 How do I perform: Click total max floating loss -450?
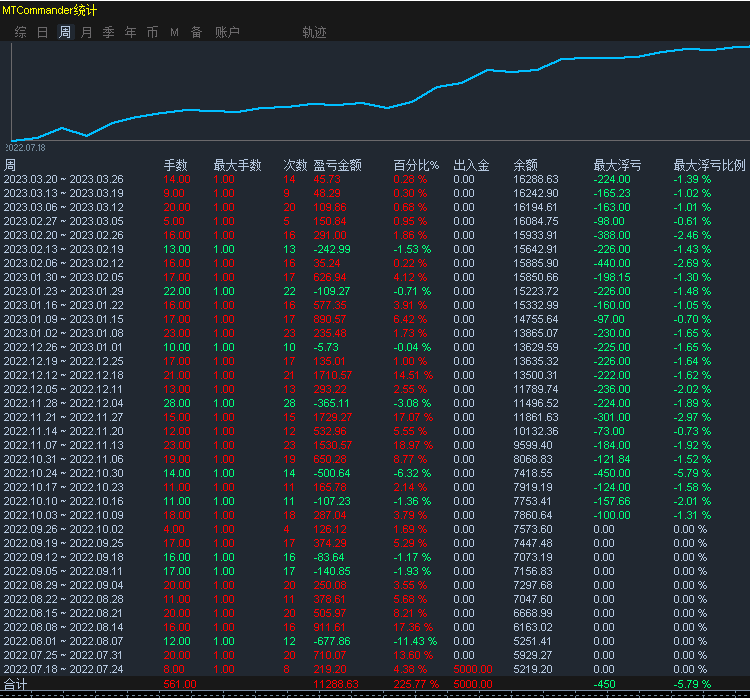pyautogui.click(x=604, y=684)
